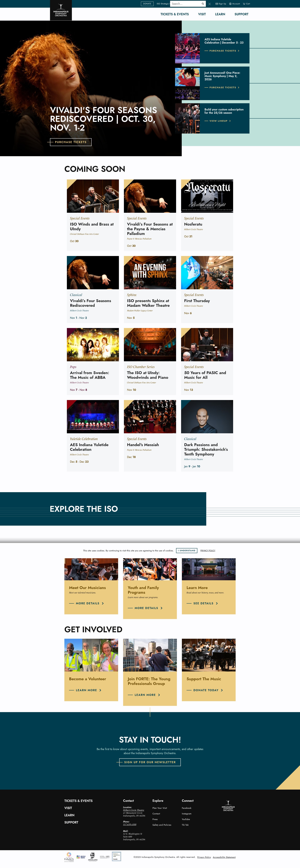Screen dimensions: 300x868
Task: Open the VISIT menu
Action: 202,14
